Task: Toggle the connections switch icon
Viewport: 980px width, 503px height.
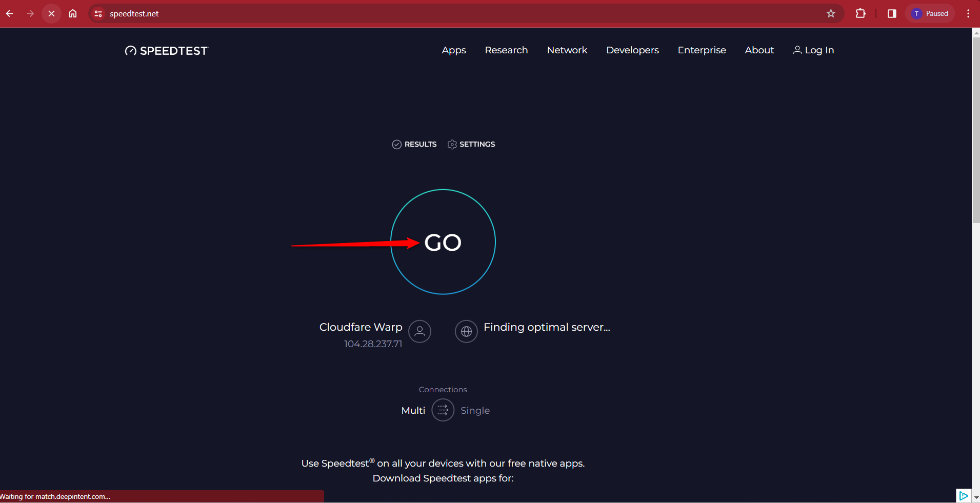Action: click(443, 410)
